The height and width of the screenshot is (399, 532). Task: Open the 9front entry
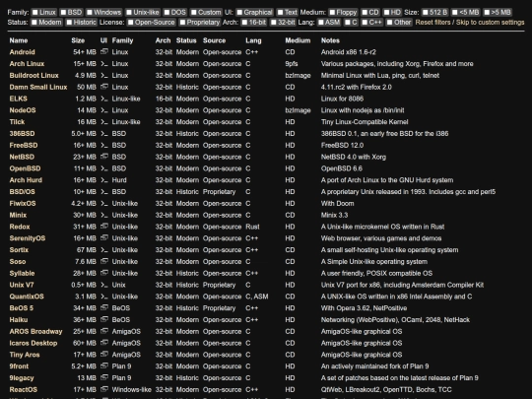19,366
